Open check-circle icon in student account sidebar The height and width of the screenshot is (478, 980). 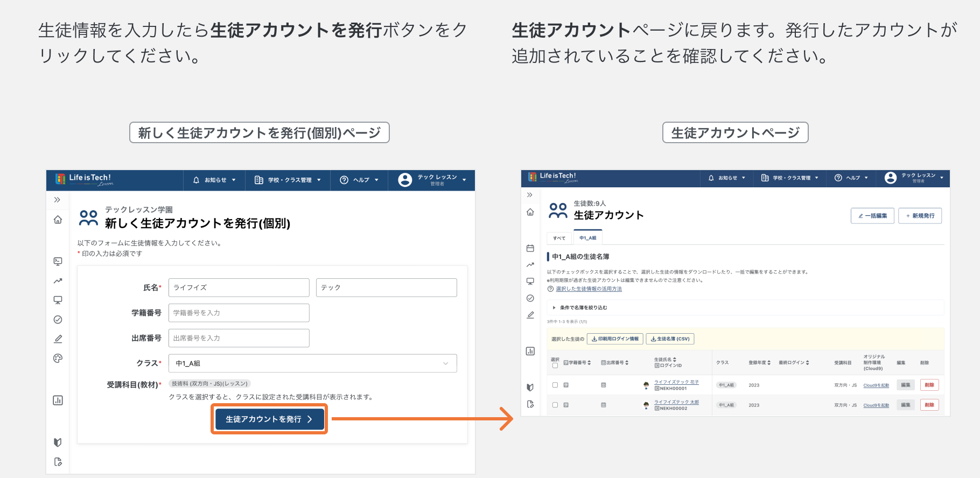[x=530, y=298]
